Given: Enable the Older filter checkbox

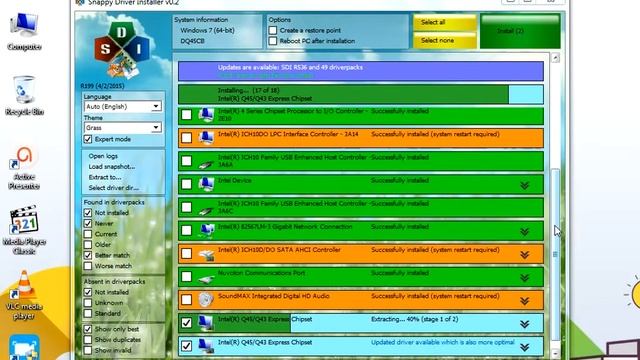Looking at the screenshot, I should 88,244.
